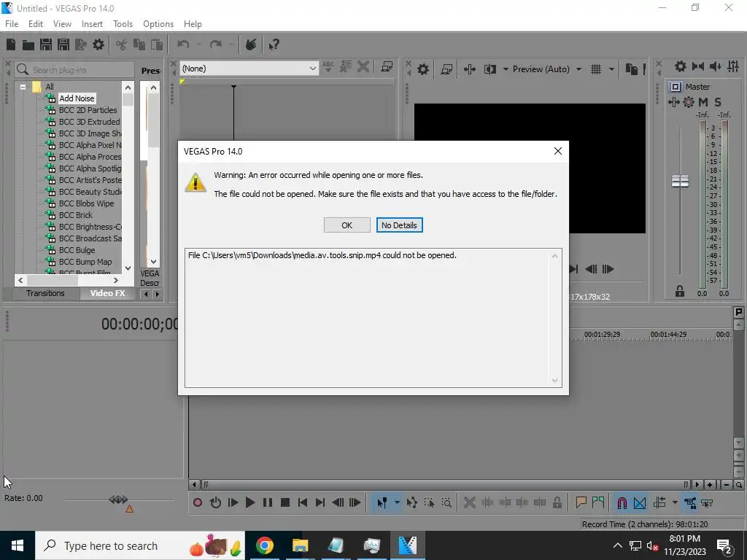This screenshot has height=560, width=747.
Task: Open Master bus audio properties gear
Action: tap(689, 102)
